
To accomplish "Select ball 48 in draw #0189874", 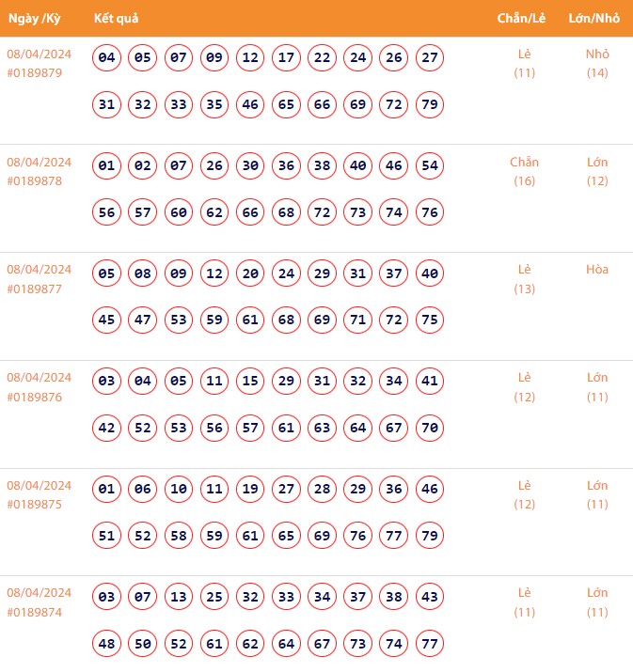I will tap(107, 643).
